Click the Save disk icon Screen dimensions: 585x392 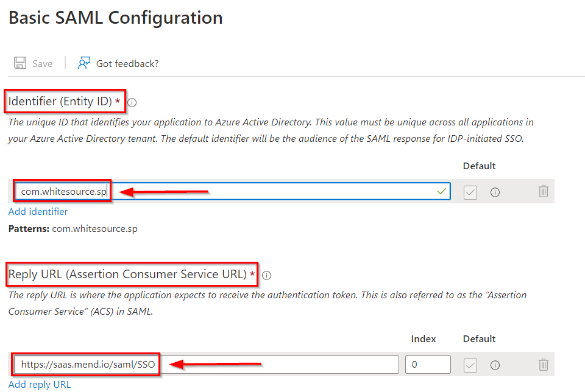pyautogui.click(x=20, y=63)
